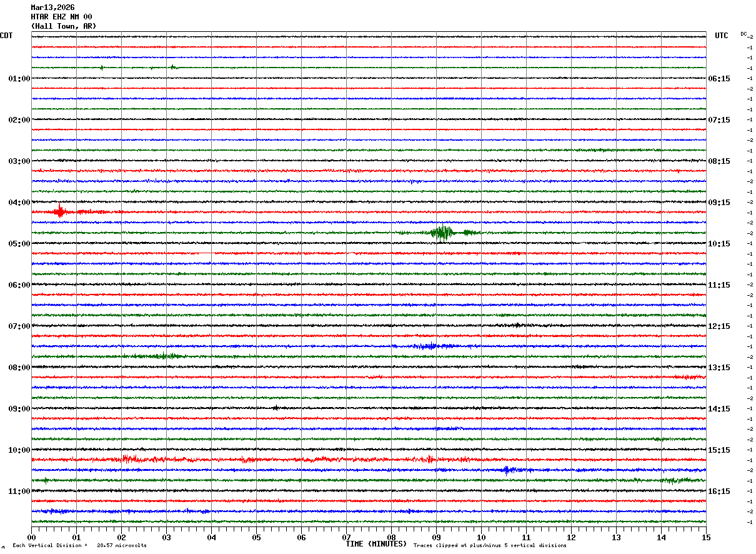Click the red seismic event just after 04:00 CDT
756x554 pixels.
pyautogui.click(x=60, y=212)
